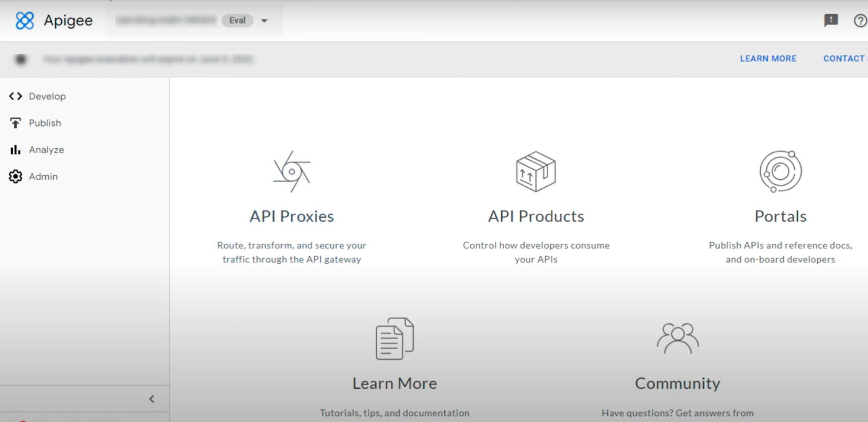Open the feedback icon in header
The image size is (868, 422).
click(830, 20)
